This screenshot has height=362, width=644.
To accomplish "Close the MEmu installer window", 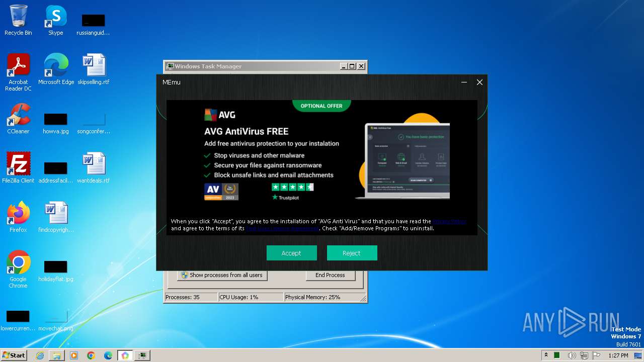I will click(479, 82).
